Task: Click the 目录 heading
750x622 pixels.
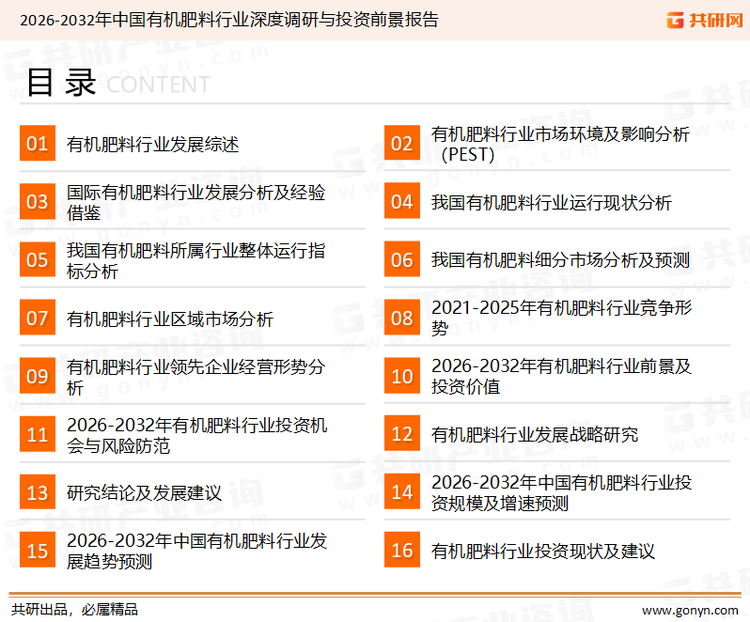Action: click(61, 82)
